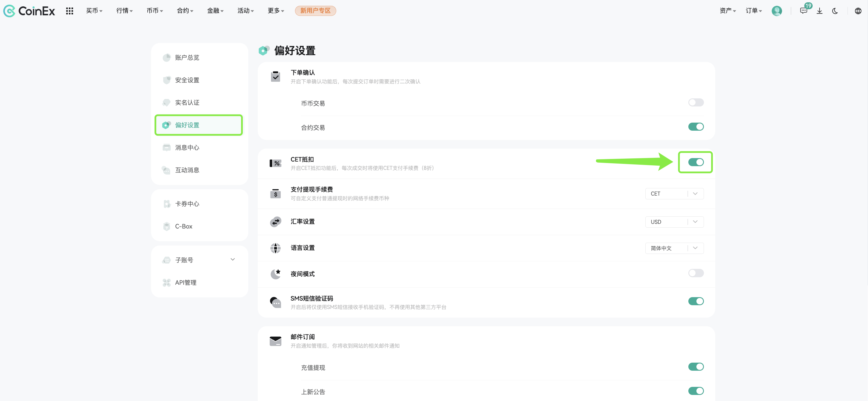Open the 币币 dropdown menu

click(155, 11)
